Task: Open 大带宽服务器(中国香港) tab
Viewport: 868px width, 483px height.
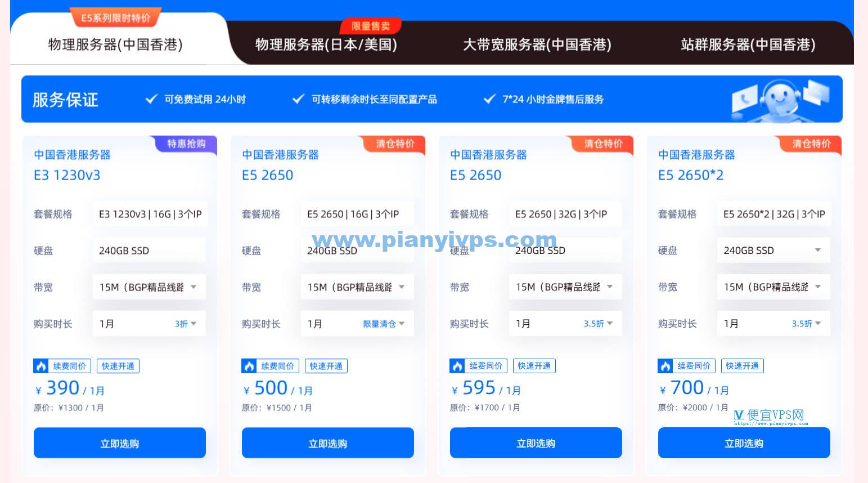Action: 537,44
